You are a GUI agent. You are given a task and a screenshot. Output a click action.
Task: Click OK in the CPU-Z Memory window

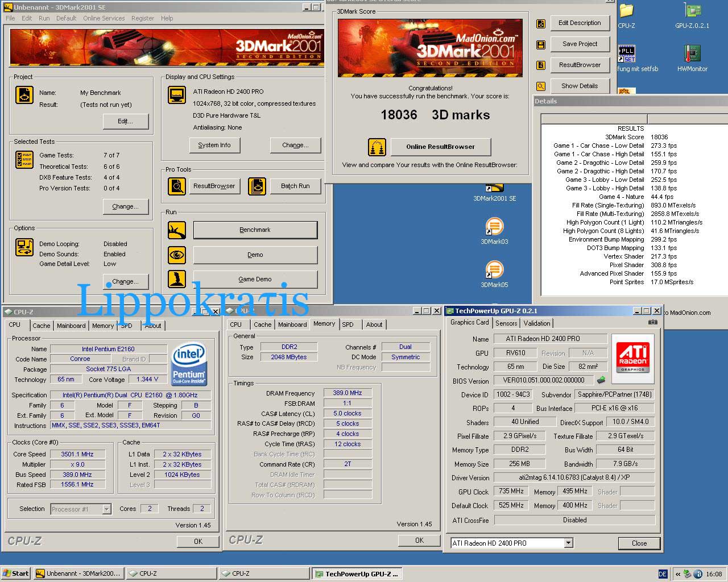(x=419, y=541)
